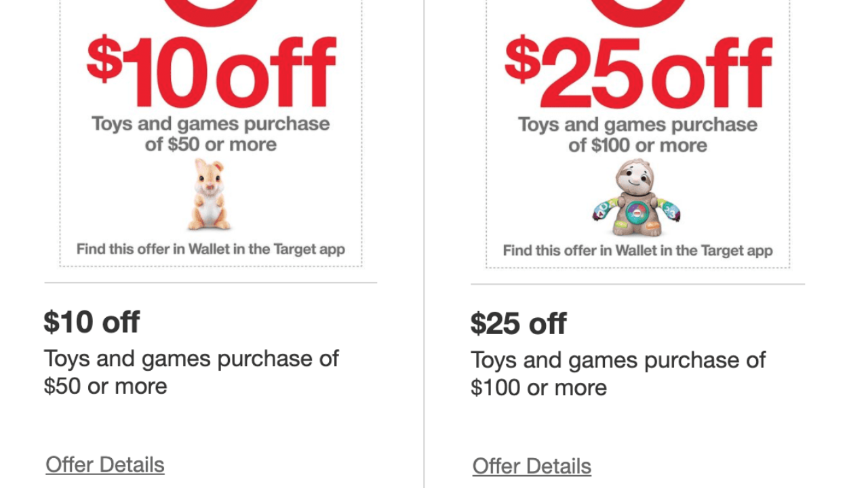Click 'Find this offer in Wallet' on left coupon
868x488 pixels.
click(210, 249)
